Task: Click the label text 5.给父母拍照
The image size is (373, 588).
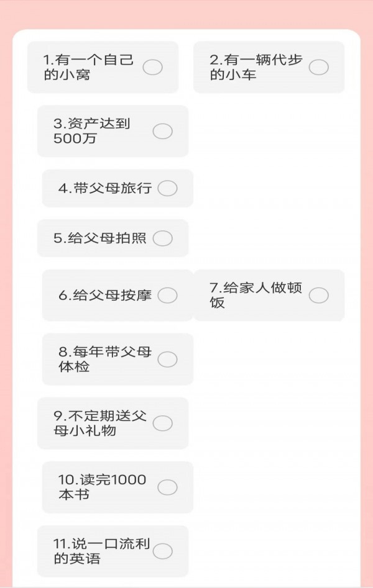Action: (99, 238)
